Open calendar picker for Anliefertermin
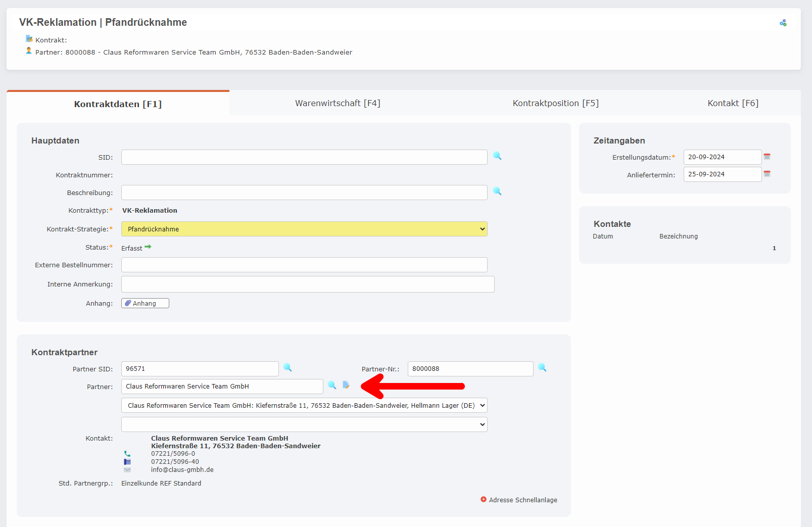Image resolution: width=812 pixels, height=527 pixels. click(x=767, y=174)
